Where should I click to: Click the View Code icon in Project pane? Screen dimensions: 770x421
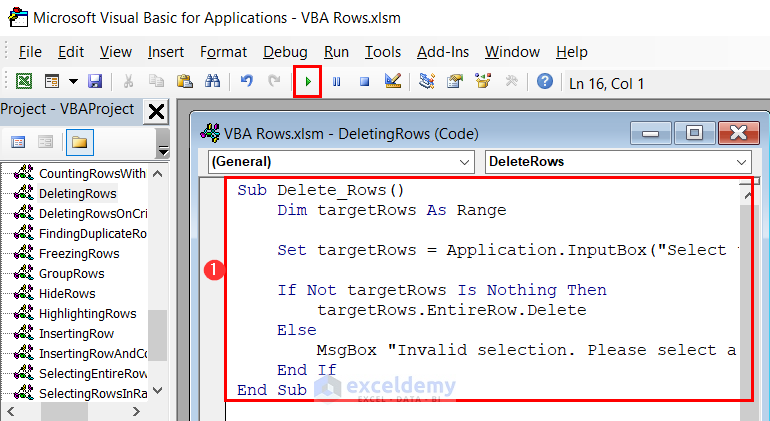coord(18,142)
